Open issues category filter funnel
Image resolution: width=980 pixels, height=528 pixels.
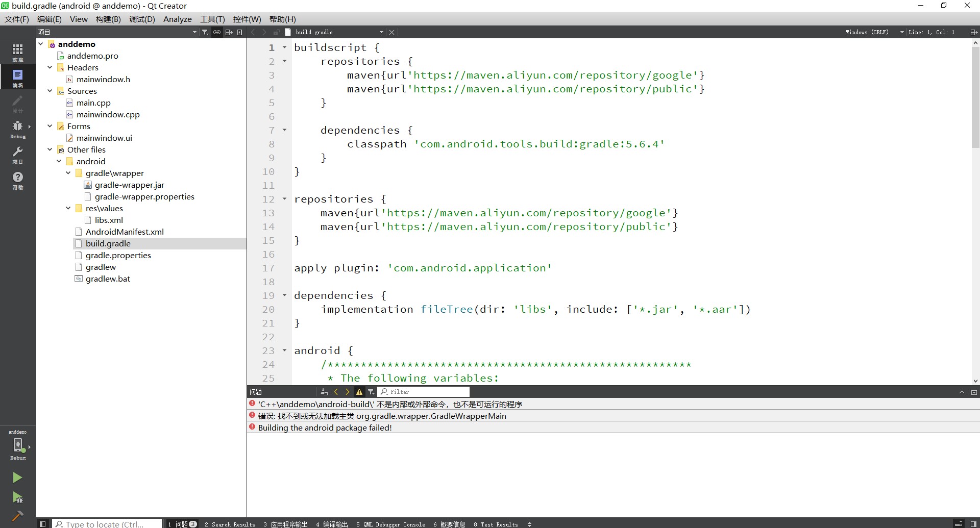click(371, 392)
